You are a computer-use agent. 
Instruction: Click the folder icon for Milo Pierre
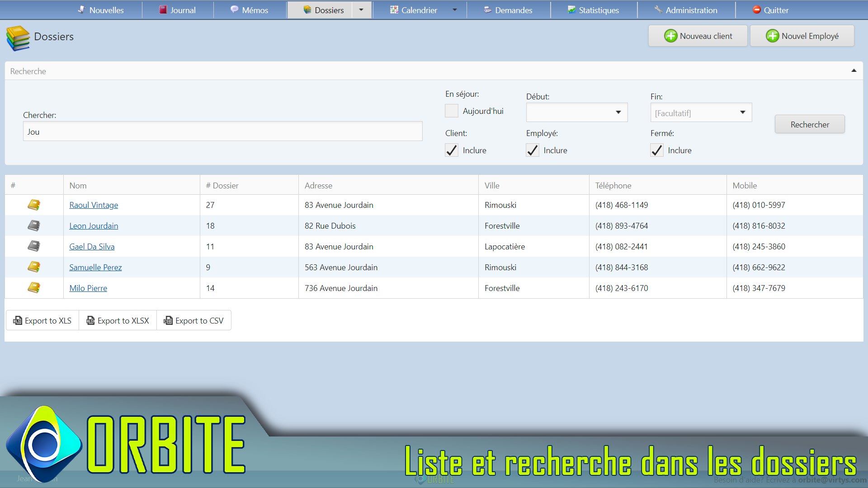click(x=34, y=288)
